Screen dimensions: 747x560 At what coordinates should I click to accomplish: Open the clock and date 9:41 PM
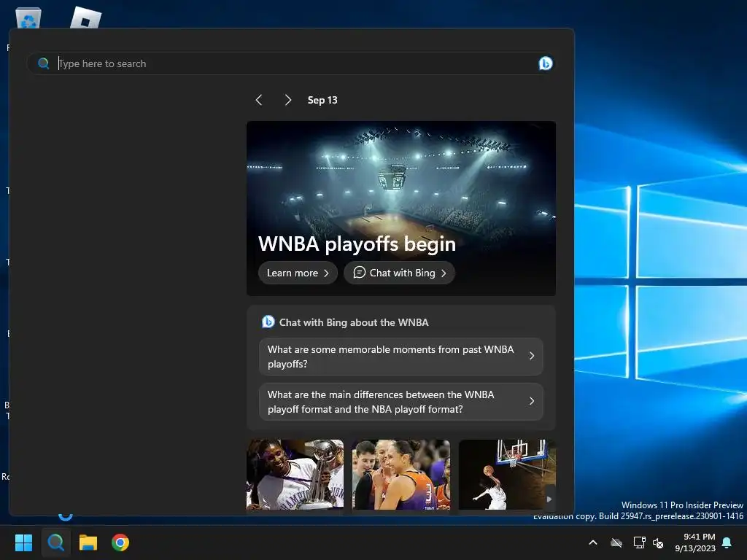pos(695,542)
